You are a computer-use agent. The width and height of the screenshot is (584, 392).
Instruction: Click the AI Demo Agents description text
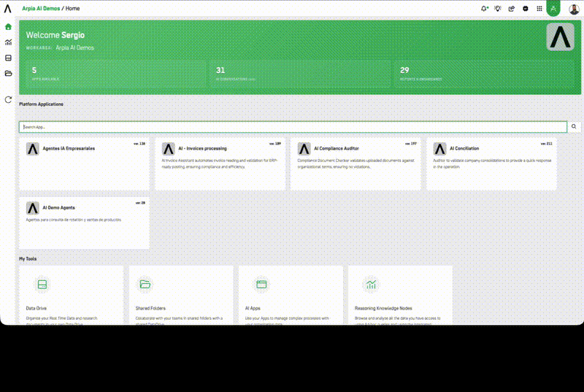tap(74, 220)
